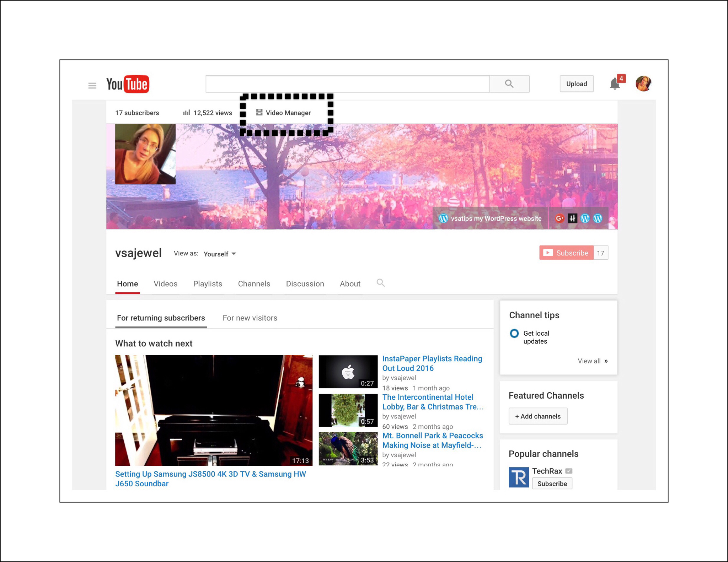Switch to For new visitors tab

[250, 318]
